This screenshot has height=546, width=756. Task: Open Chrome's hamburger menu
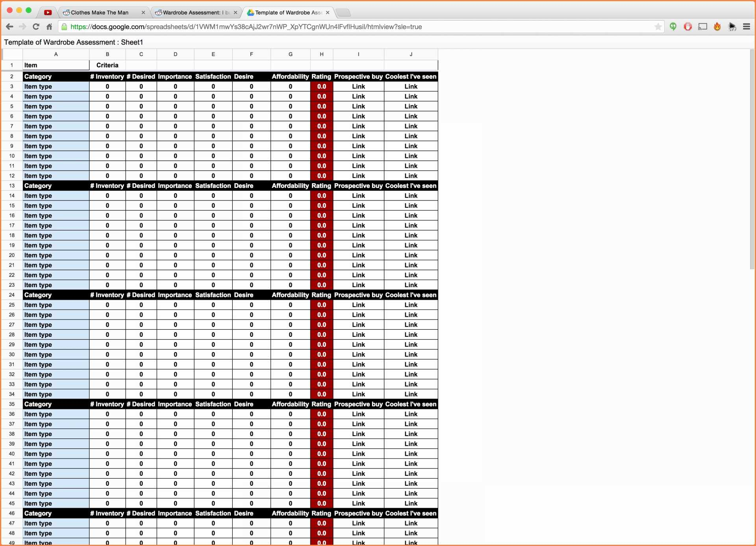pyautogui.click(x=747, y=27)
